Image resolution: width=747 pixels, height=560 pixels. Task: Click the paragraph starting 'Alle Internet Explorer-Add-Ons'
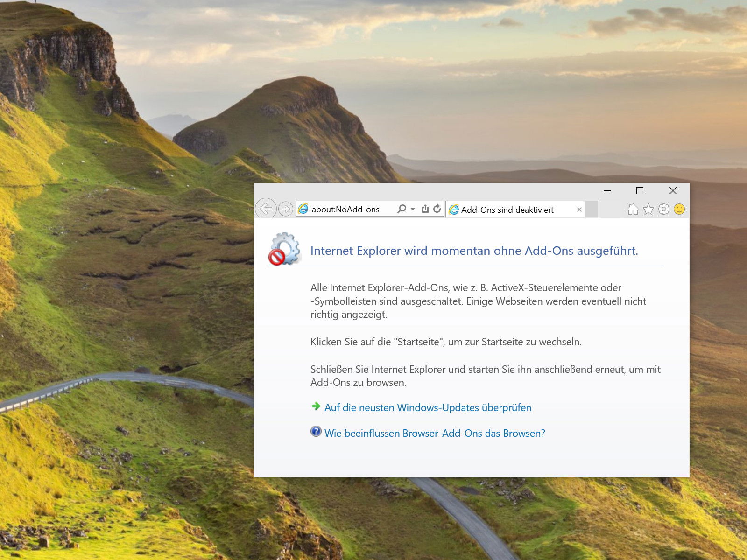pyautogui.click(x=479, y=301)
